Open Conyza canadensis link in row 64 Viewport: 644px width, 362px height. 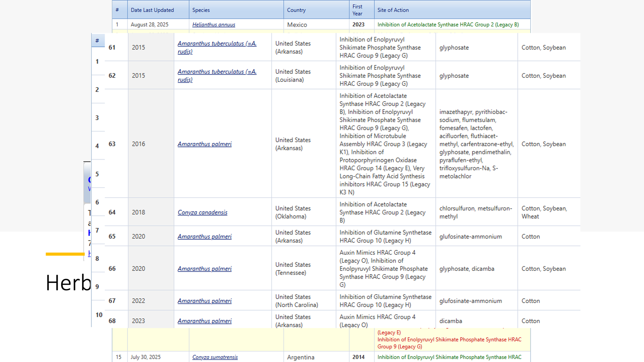[202, 213]
